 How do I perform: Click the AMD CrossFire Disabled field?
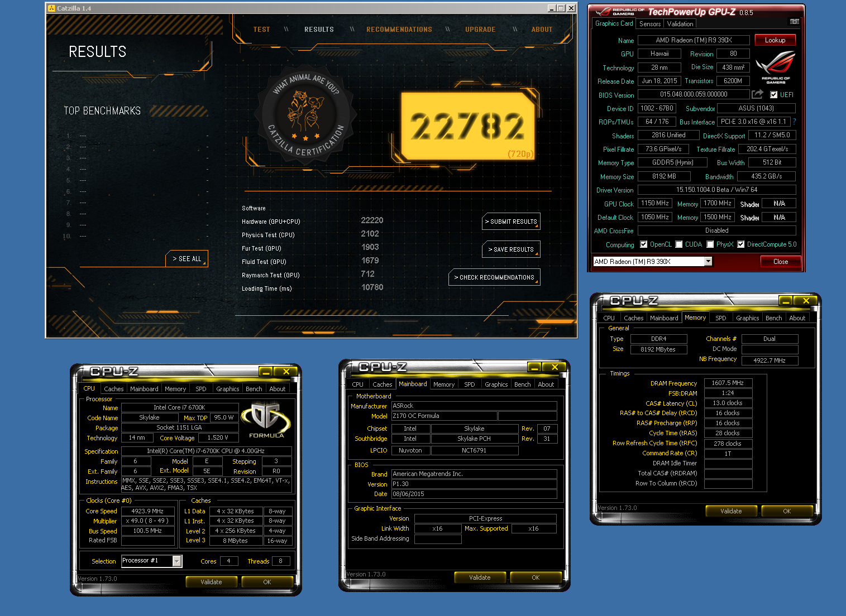pos(717,230)
